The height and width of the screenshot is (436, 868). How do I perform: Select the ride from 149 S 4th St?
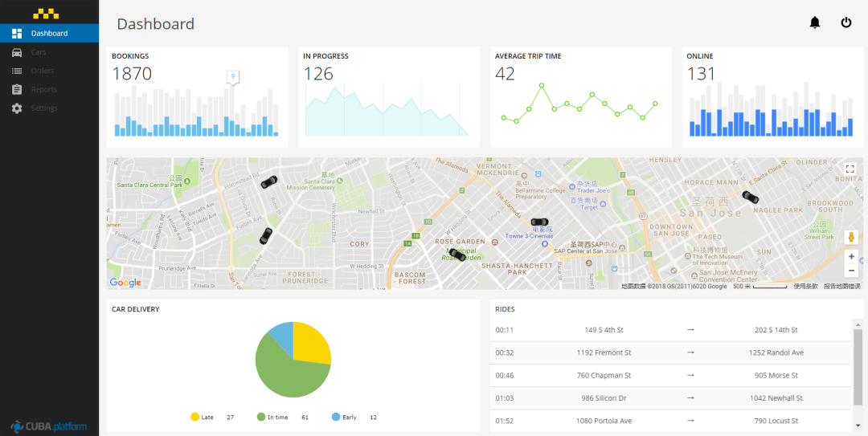pos(604,330)
